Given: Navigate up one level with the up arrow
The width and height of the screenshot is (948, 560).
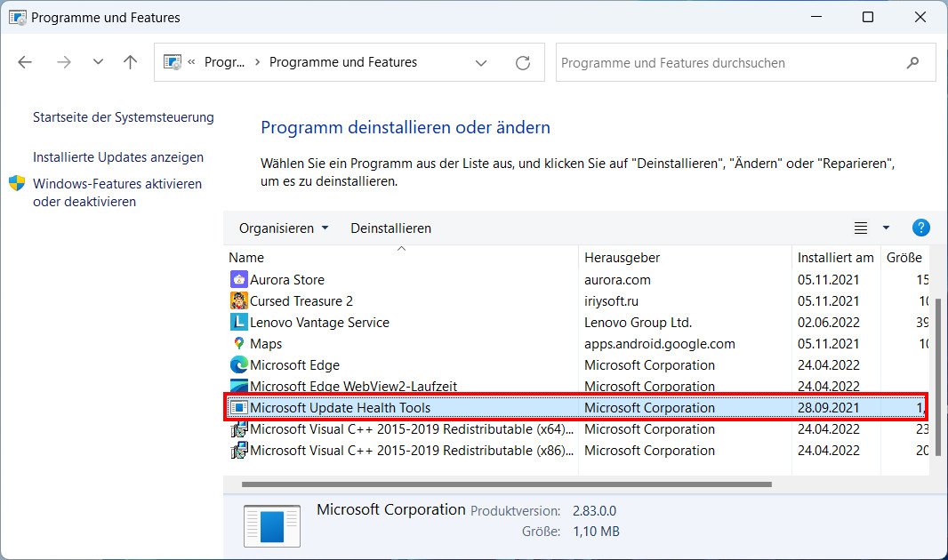Looking at the screenshot, I should tap(130, 62).
